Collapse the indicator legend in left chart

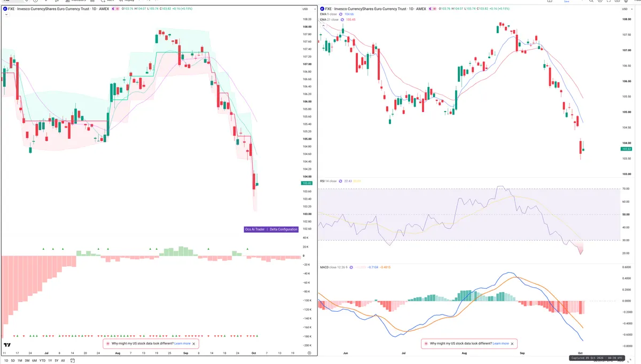click(5, 14)
